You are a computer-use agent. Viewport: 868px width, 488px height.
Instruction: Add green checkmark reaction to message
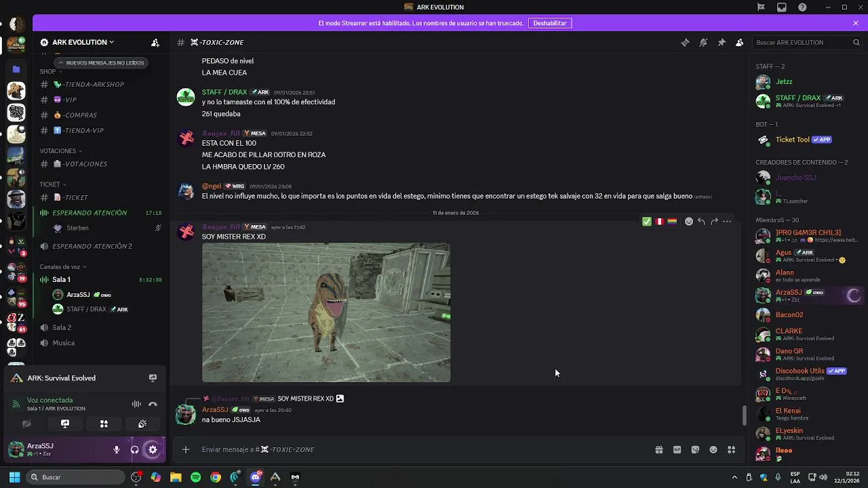(647, 221)
